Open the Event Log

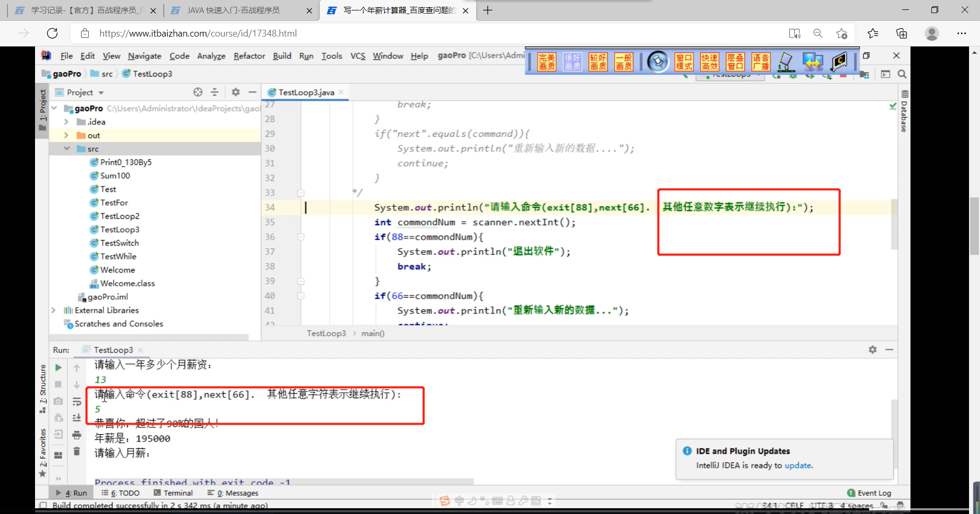869,493
